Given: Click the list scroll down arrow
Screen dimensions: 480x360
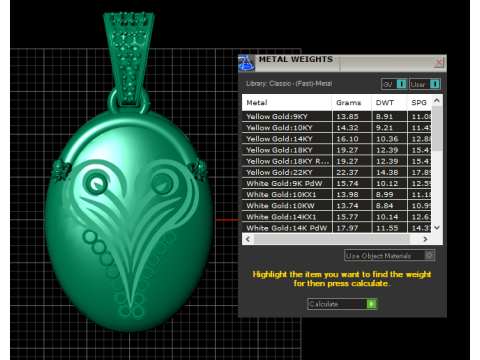Looking at the screenshot, I should pyautogui.click(x=437, y=228).
